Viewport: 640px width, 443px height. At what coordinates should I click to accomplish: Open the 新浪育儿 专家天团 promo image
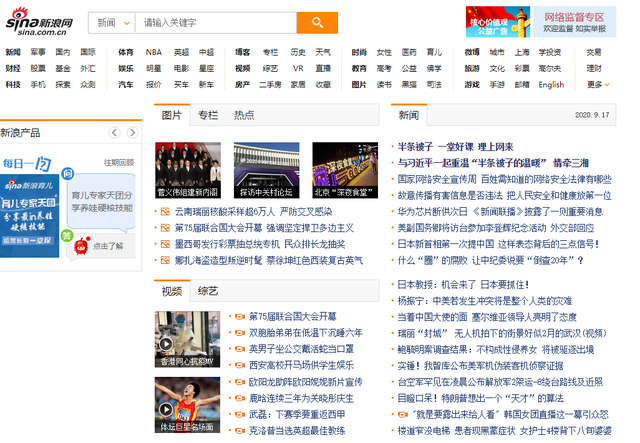[x=29, y=216]
